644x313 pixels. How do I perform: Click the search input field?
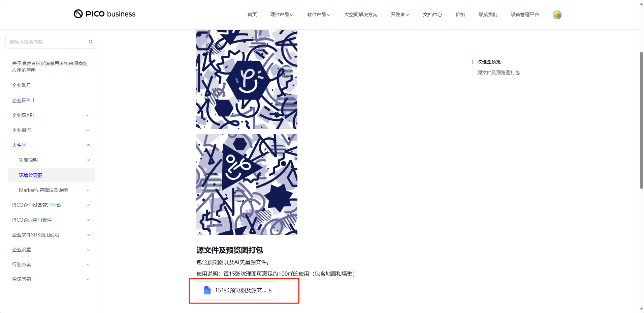pos(51,42)
